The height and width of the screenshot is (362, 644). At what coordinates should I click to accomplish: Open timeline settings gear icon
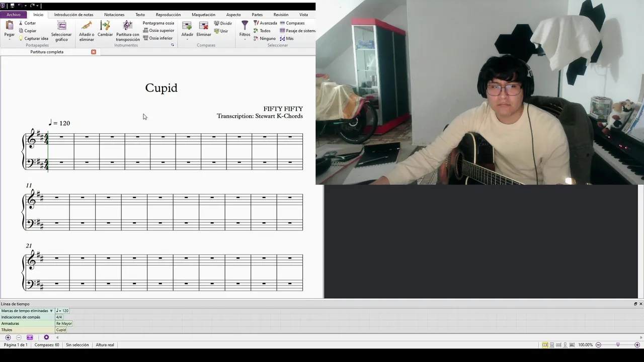point(46,337)
